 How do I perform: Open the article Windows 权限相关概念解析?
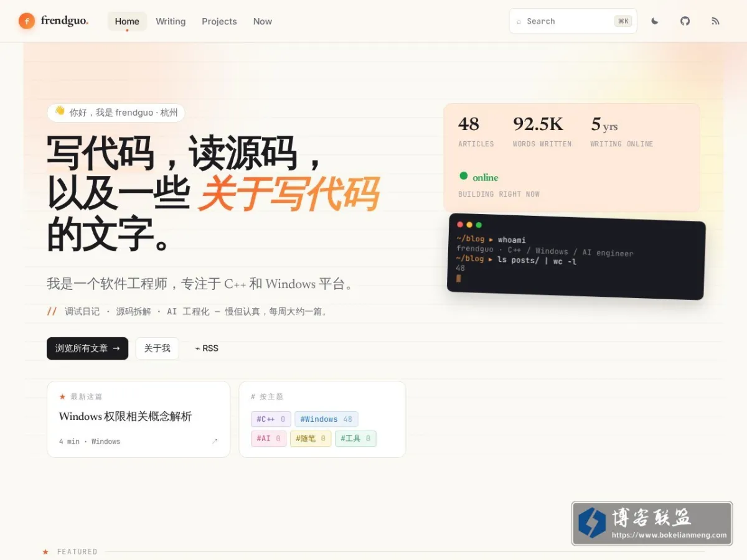[125, 416]
